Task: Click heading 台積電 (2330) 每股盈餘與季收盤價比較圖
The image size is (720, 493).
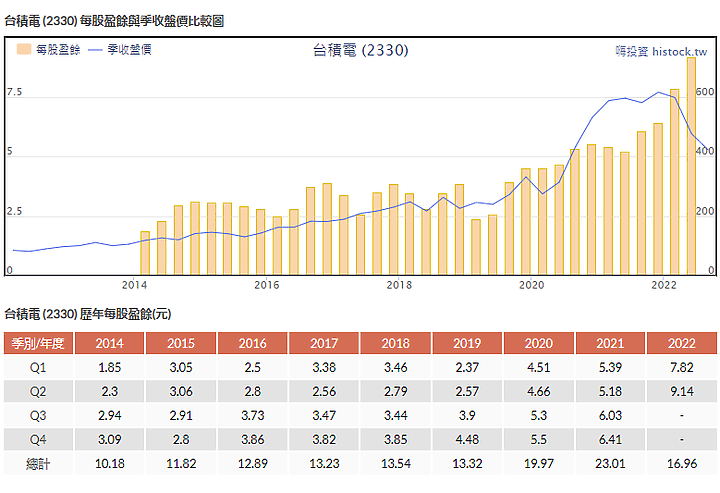Action: point(114,21)
